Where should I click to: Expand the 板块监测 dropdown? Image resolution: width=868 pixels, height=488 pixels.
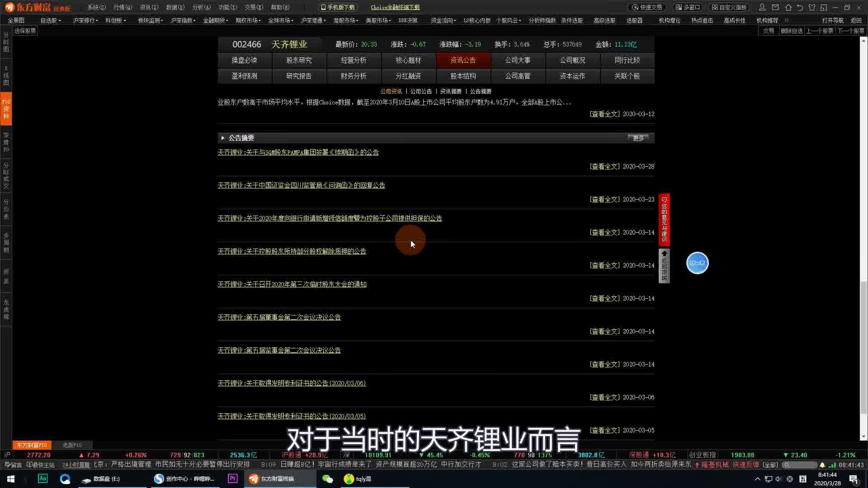pos(151,20)
